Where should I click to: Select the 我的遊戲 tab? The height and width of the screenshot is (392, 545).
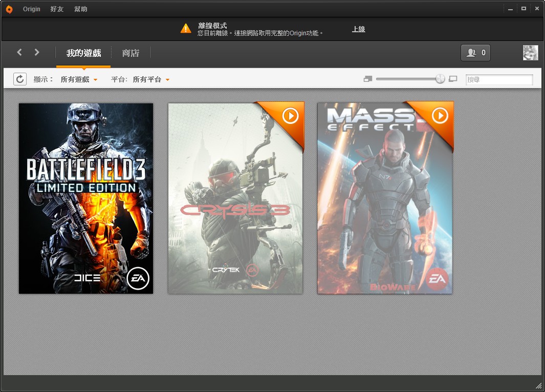83,53
